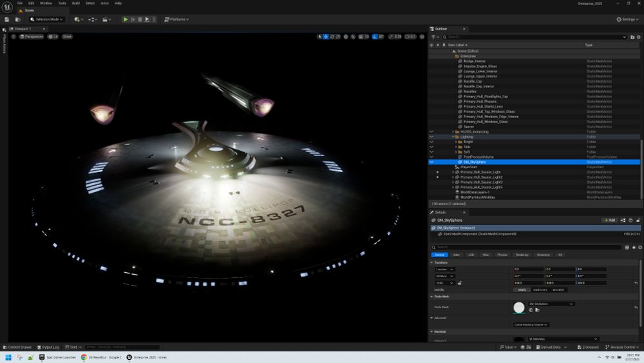Image resolution: width=644 pixels, height=363 pixels.
Task: Open the Settings menu at top right
Action: click(x=627, y=19)
